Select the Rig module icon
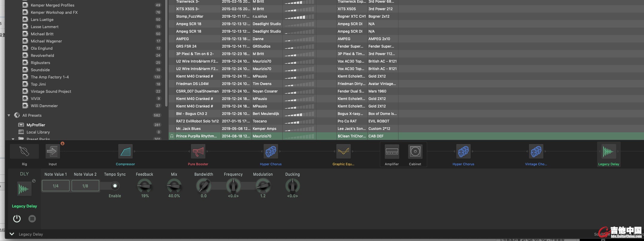644x241 pixels. (x=24, y=151)
